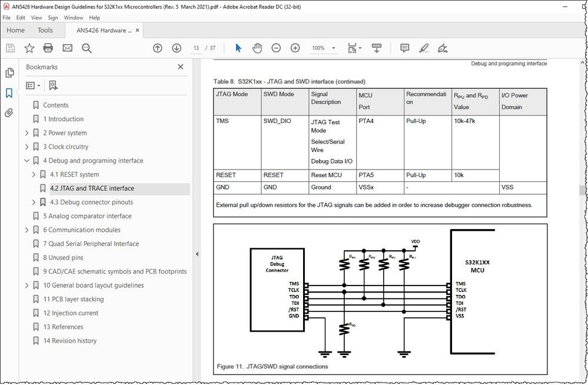
Task: Open 7 Quad Serial Peripheral Interface
Action: [91, 244]
